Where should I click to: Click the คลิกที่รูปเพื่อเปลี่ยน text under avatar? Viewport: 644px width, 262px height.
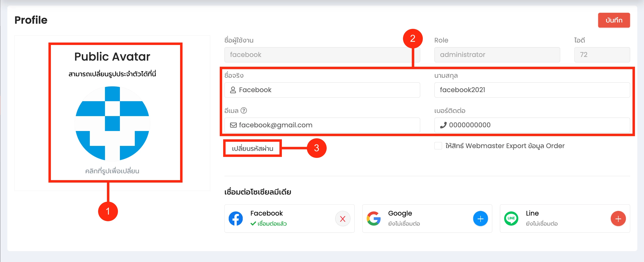[x=112, y=171]
